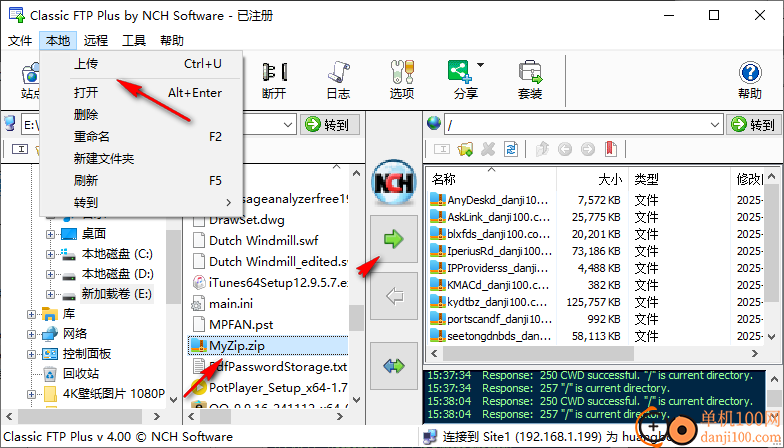
Task: Click remote pane 转到 button
Action: [753, 124]
